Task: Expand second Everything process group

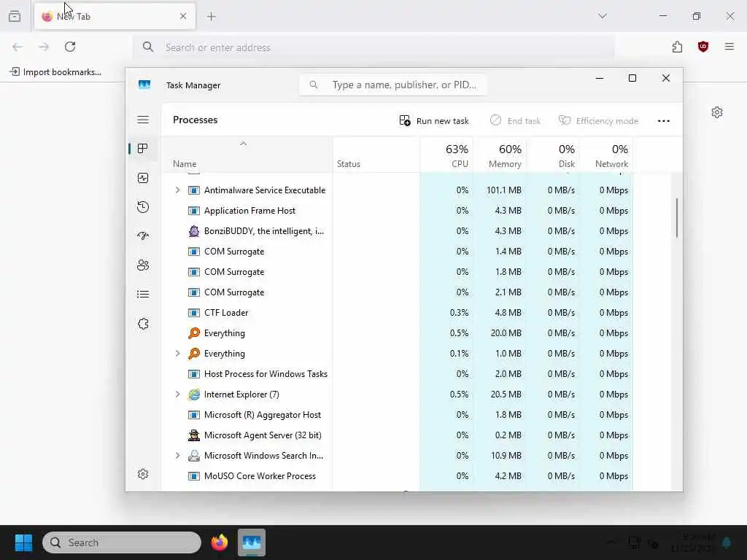Action: 178,354
